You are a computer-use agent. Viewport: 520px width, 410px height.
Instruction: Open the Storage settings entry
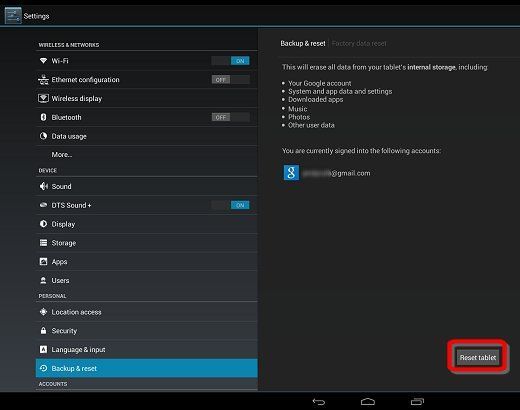pos(147,243)
